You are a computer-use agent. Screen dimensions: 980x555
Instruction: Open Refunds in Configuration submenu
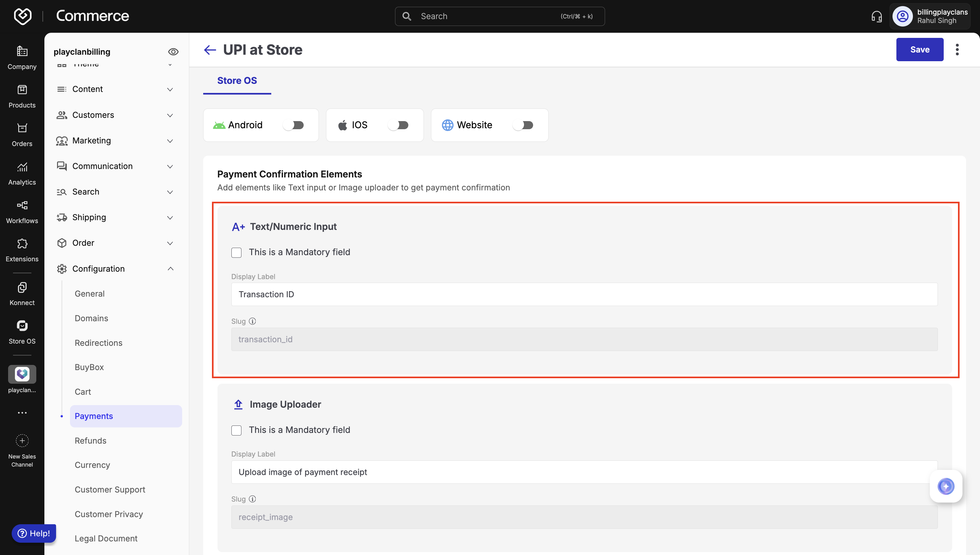click(90, 440)
